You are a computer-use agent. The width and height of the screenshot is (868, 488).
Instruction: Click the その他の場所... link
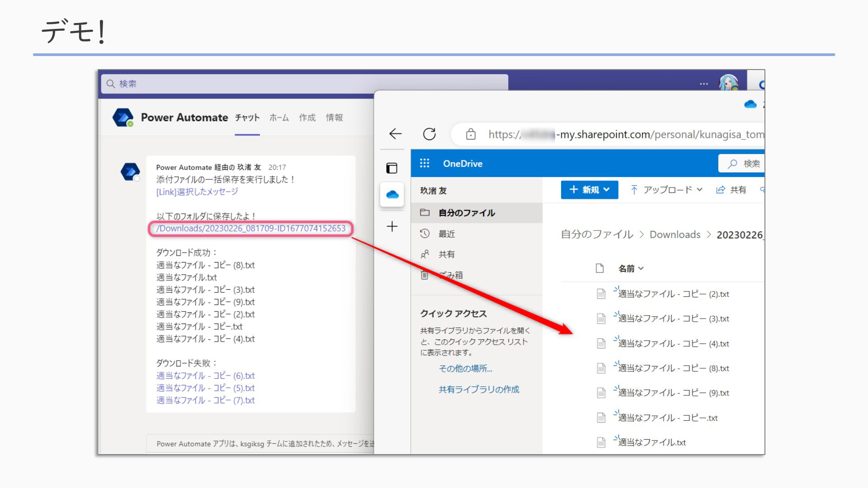click(x=465, y=368)
